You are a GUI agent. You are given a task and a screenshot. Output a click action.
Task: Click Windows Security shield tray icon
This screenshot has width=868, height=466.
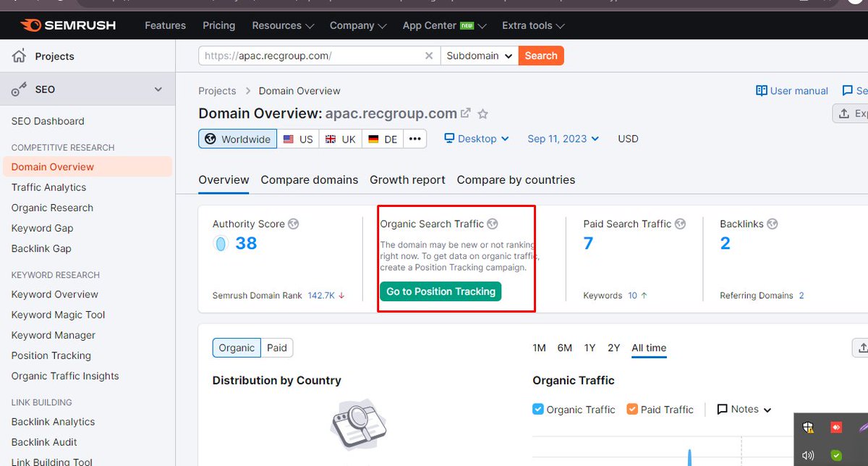coord(809,428)
